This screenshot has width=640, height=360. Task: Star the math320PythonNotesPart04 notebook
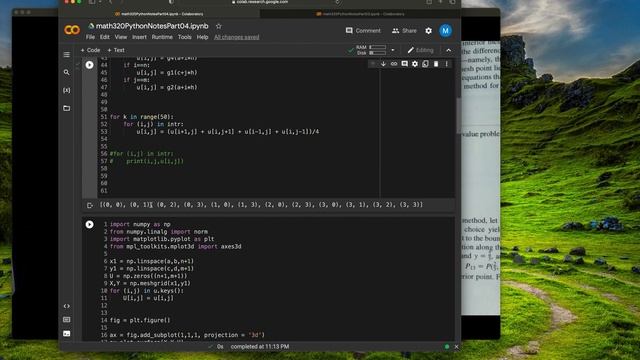pos(219,26)
